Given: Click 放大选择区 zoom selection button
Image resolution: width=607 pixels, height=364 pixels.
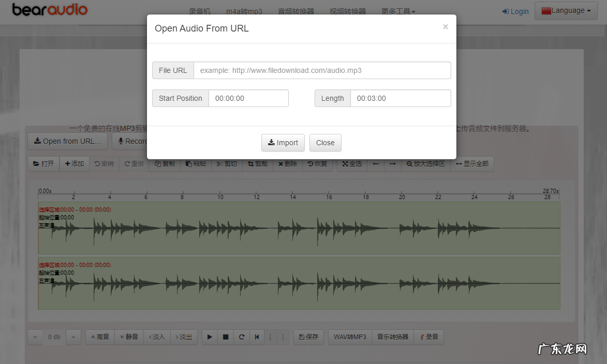Looking at the screenshot, I should click(425, 164).
